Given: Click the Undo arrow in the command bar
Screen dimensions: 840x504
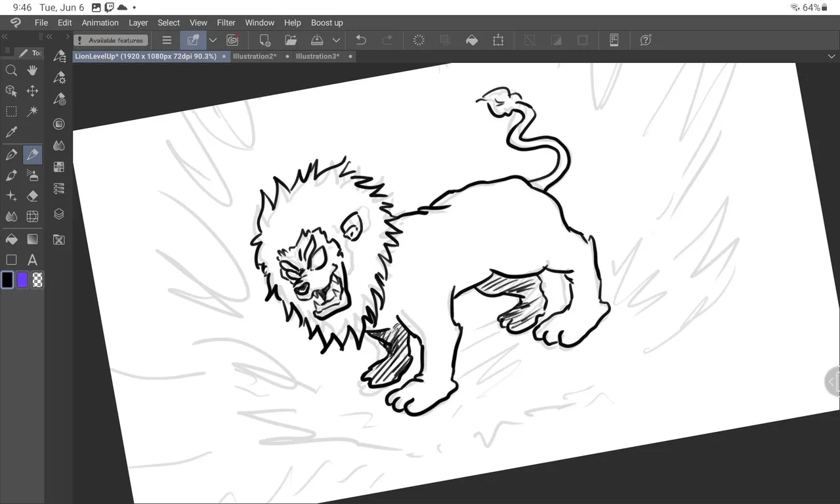Looking at the screenshot, I should 360,40.
